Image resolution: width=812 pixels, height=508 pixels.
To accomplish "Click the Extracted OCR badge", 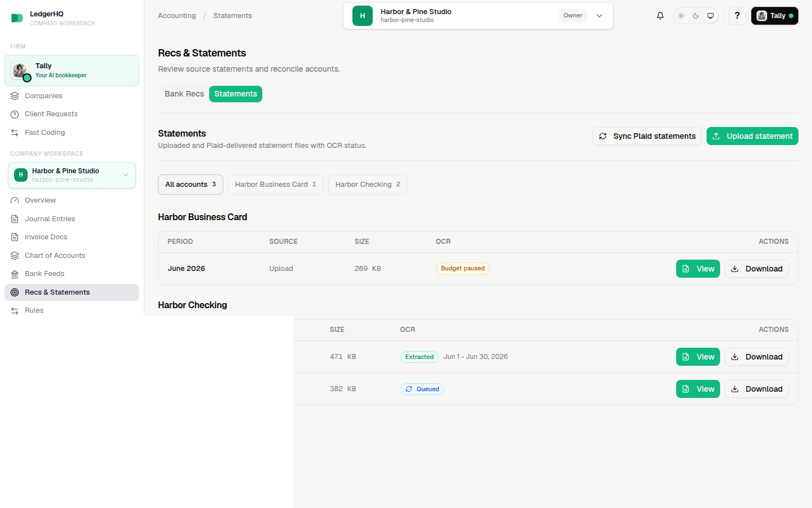I will pos(420,357).
